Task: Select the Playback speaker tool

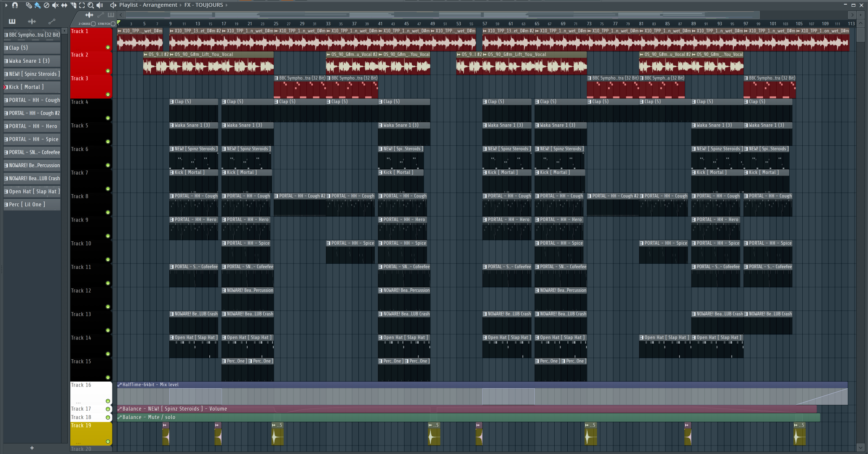Action: coord(100,5)
